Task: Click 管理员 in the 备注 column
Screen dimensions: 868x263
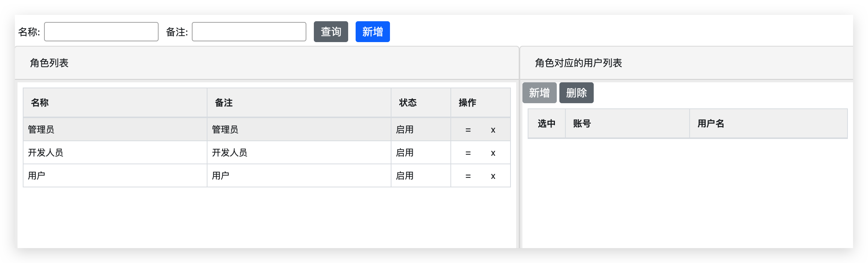Action: (225, 130)
